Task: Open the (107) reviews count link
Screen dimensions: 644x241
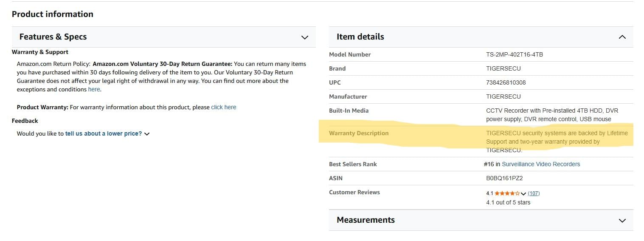Action: [534, 193]
